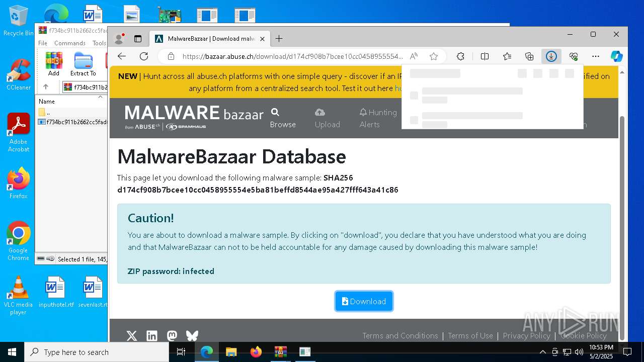
Task: Select the Adobe Acrobat desktop icon
Action: [19, 132]
